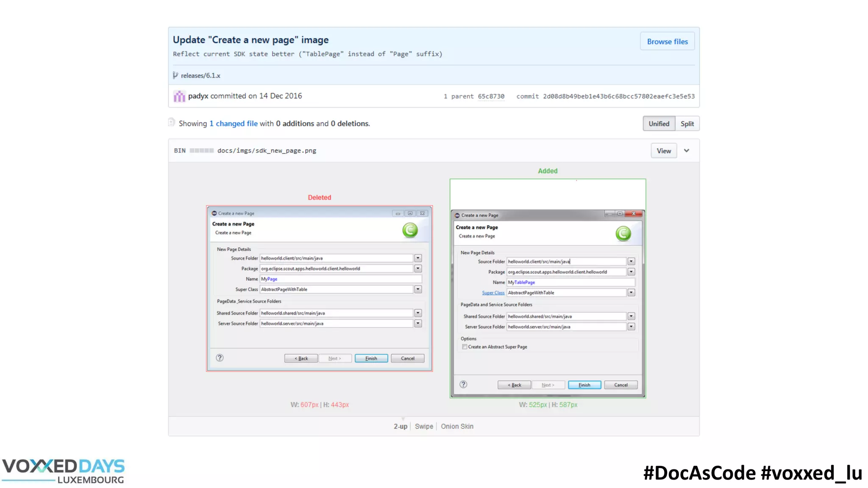Switch the diff view to Split

[x=687, y=124]
